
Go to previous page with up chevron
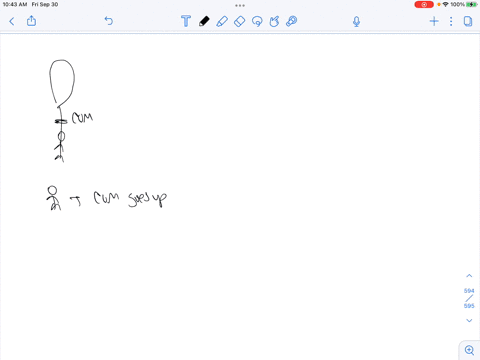tap(469, 276)
